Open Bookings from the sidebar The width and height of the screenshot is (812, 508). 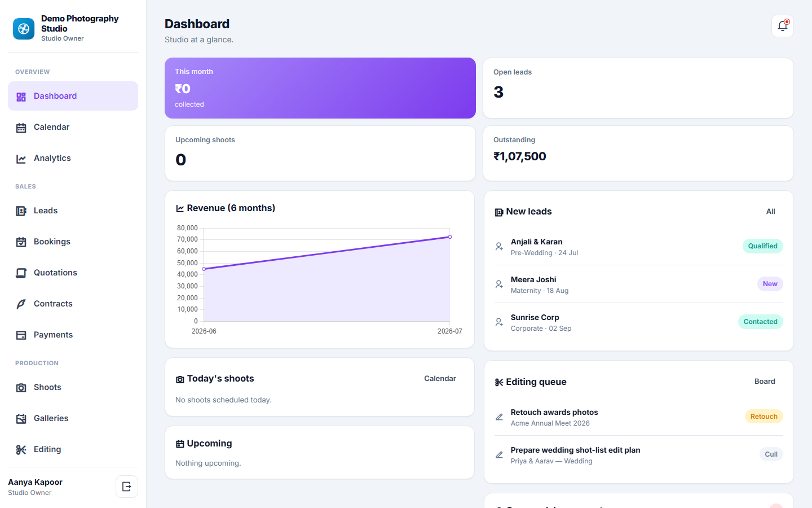[x=73, y=242]
